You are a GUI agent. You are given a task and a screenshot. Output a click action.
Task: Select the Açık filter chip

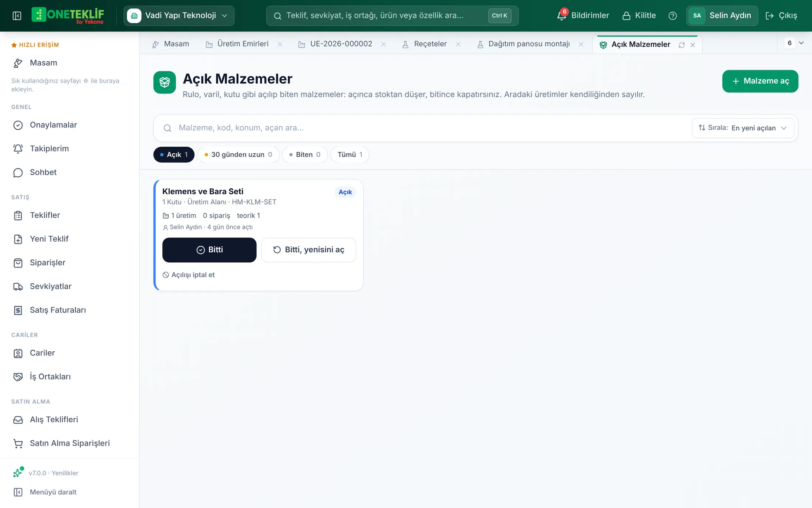click(174, 154)
